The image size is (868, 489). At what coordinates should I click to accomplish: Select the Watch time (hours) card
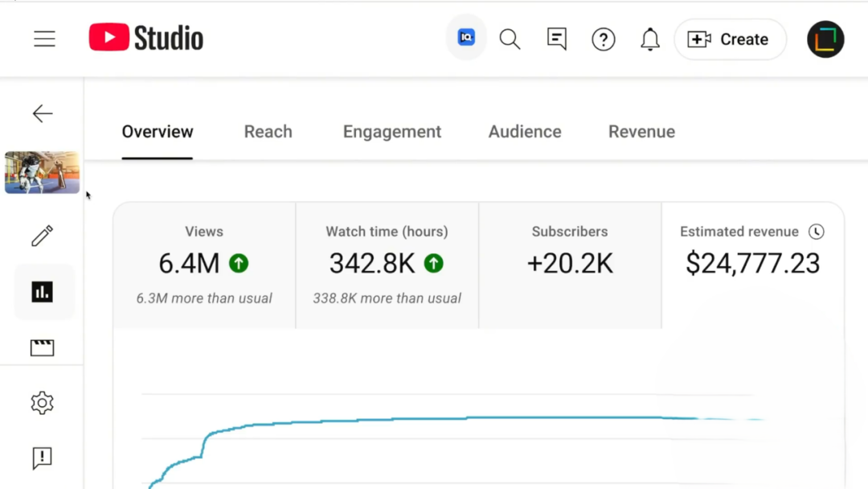pyautogui.click(x=387, y=265)
